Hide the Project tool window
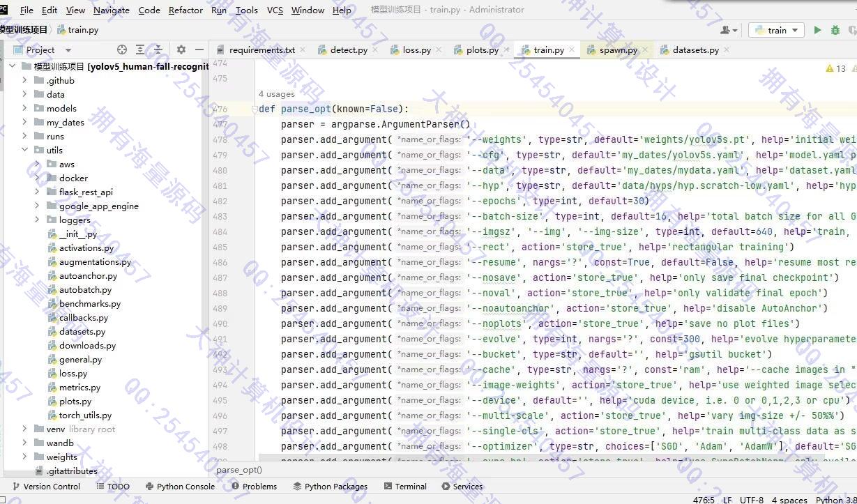 click(x=199, y=49)
